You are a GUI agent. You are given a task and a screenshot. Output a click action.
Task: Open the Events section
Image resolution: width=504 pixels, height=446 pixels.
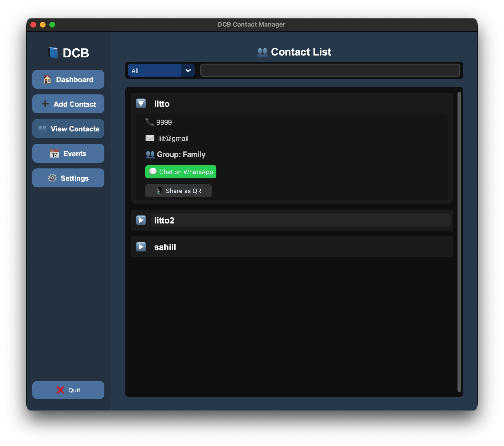[68, 153]
